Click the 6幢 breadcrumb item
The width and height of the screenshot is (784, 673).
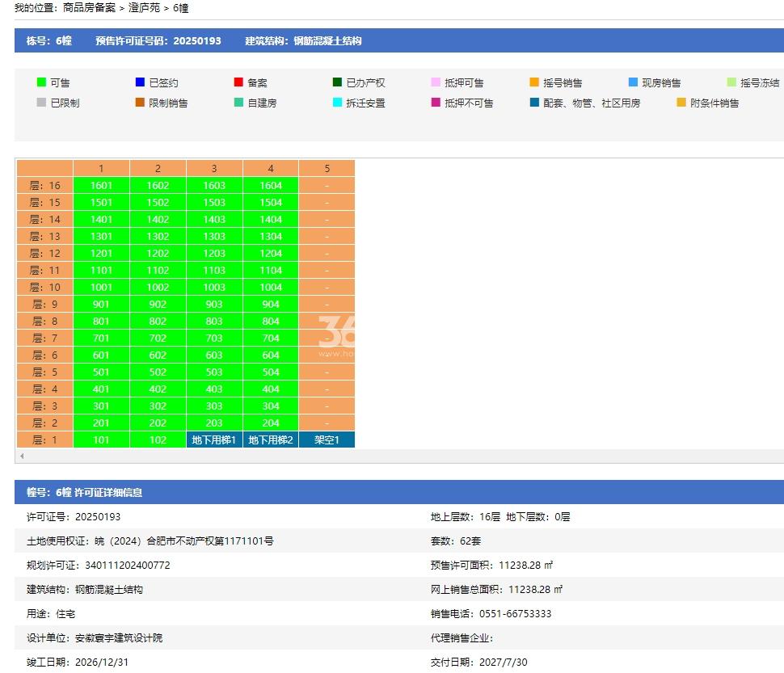pos(180,7)
